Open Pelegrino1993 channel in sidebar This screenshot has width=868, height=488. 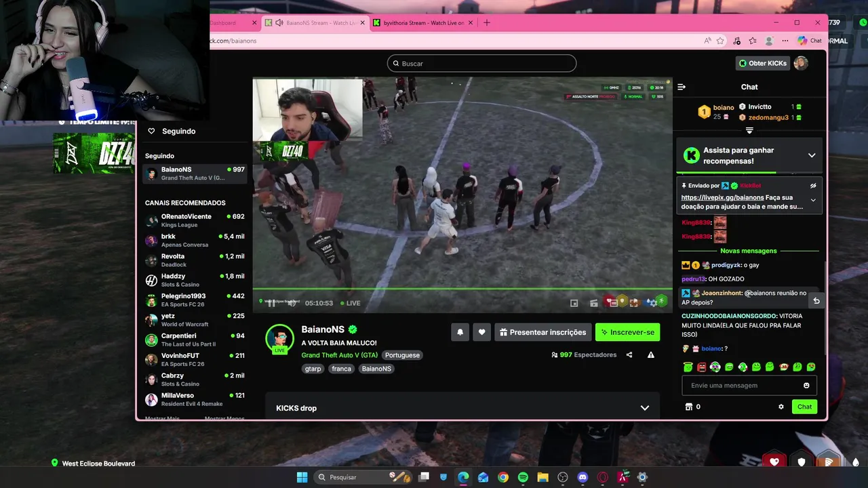click(195, 300)
